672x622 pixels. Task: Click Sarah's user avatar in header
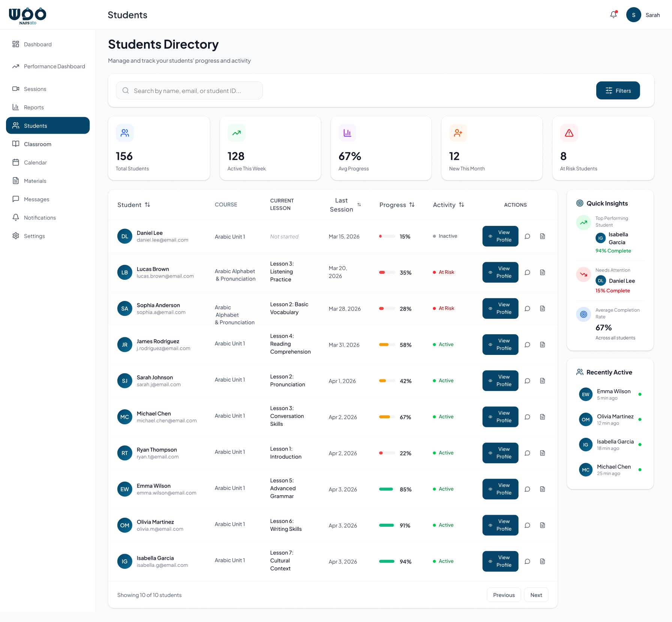[x=633, y=15]
